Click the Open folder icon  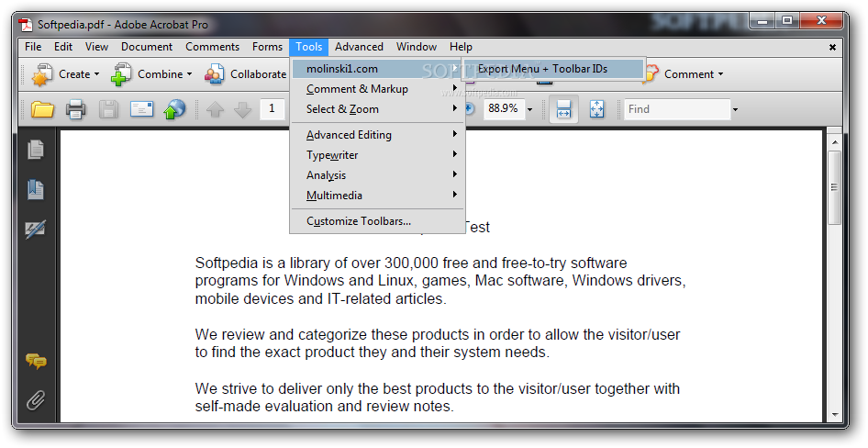click(x=42, y=109)
